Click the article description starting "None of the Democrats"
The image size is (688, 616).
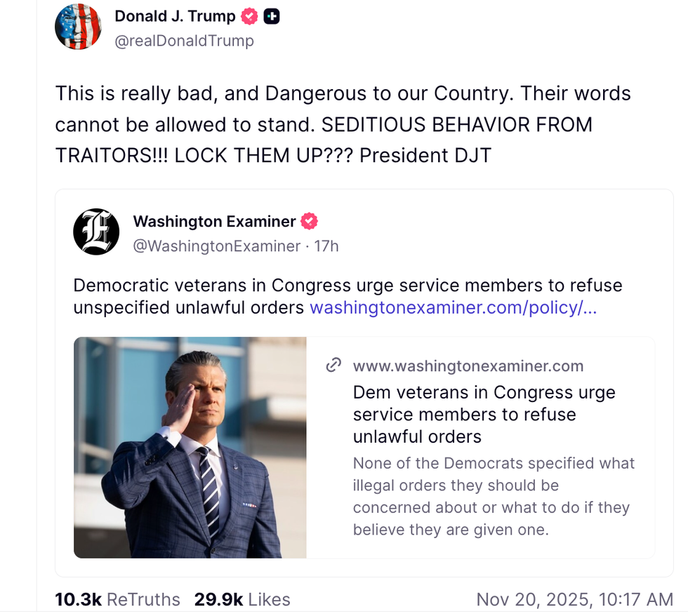click(494, 496)
